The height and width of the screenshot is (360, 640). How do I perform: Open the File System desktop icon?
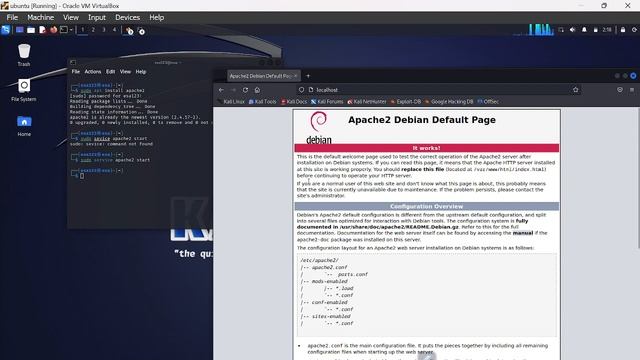[24, 90]
